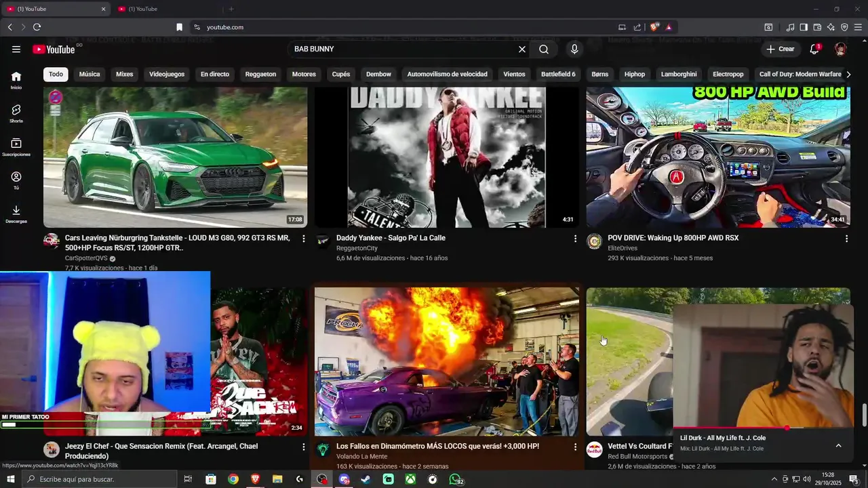
Task: Open more options for Daddy Yankee video
Action: [x=575, y=239]
